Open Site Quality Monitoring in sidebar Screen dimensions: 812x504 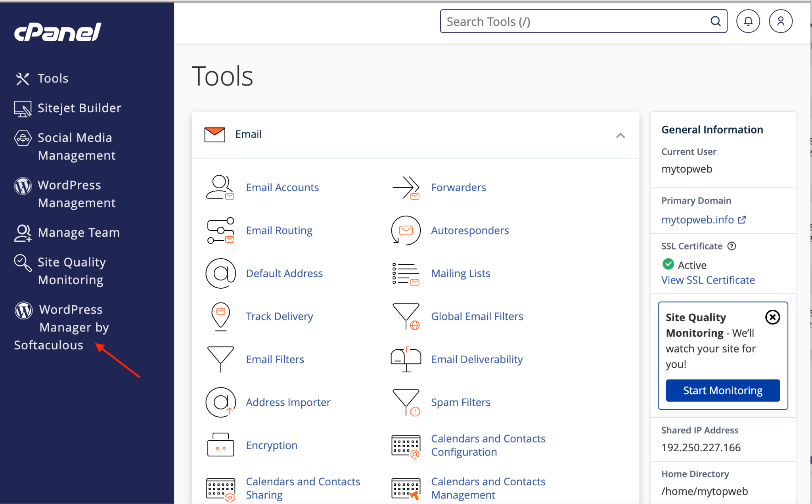point(60,271)
